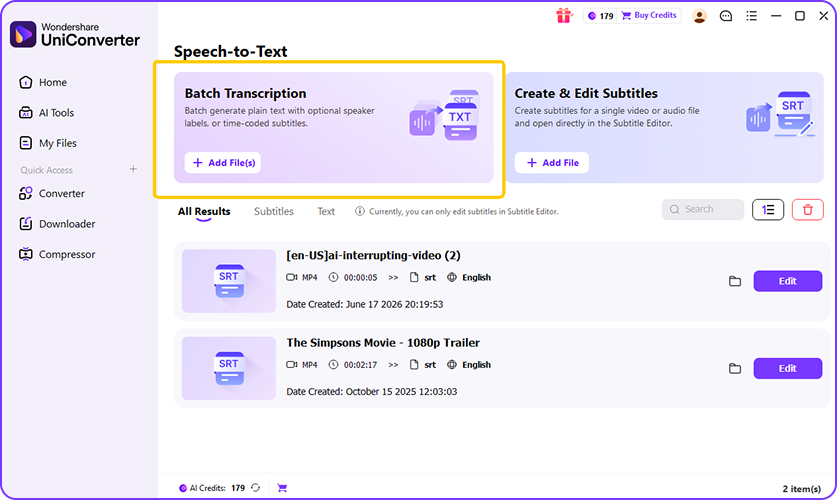The image size is (837, 500).
Task: Open the SRT thumbnail for Simpsons Movie trailer
Action: [228, 368]
